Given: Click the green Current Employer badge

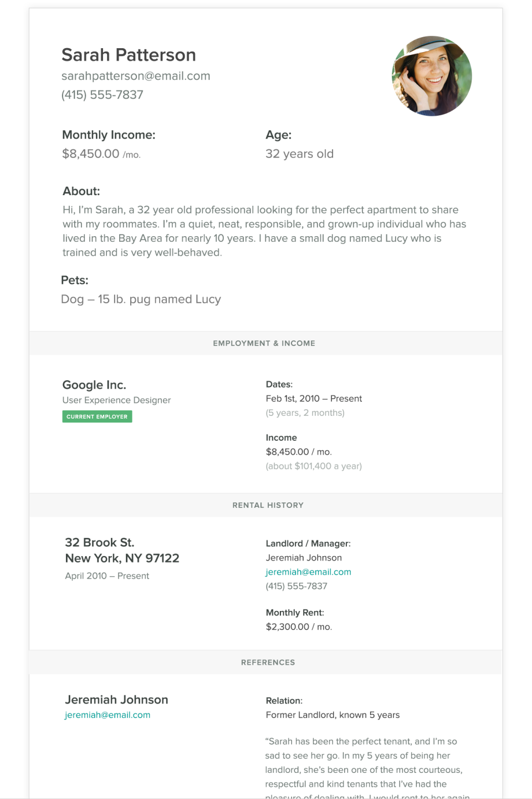Looking at the screenshot, I should point(97,416).
